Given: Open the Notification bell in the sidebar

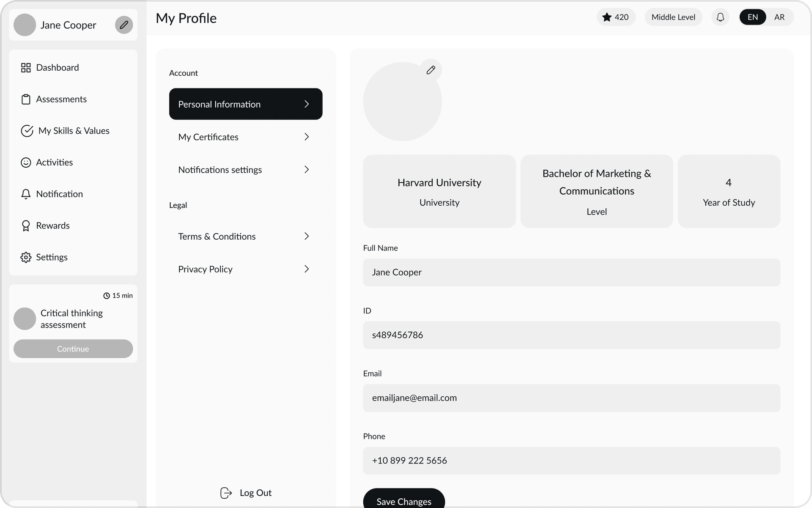Looking at the screenshot, I should [x=26, y=194].
